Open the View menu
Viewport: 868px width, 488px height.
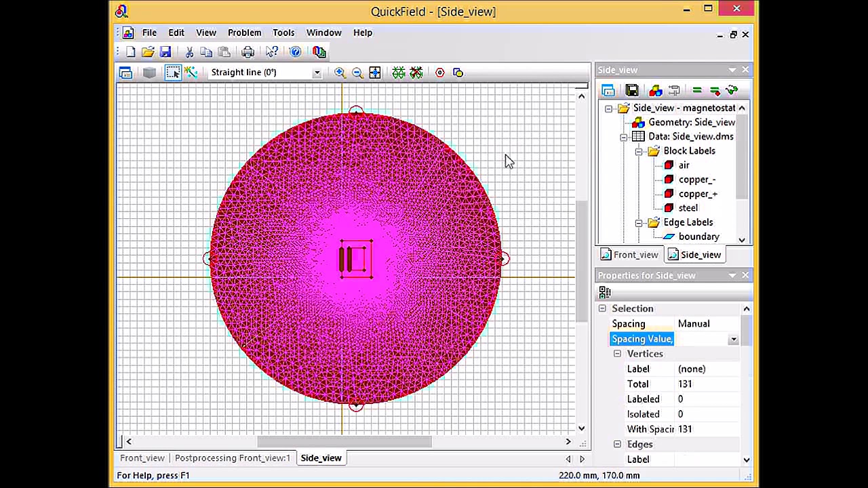point(206,33)
